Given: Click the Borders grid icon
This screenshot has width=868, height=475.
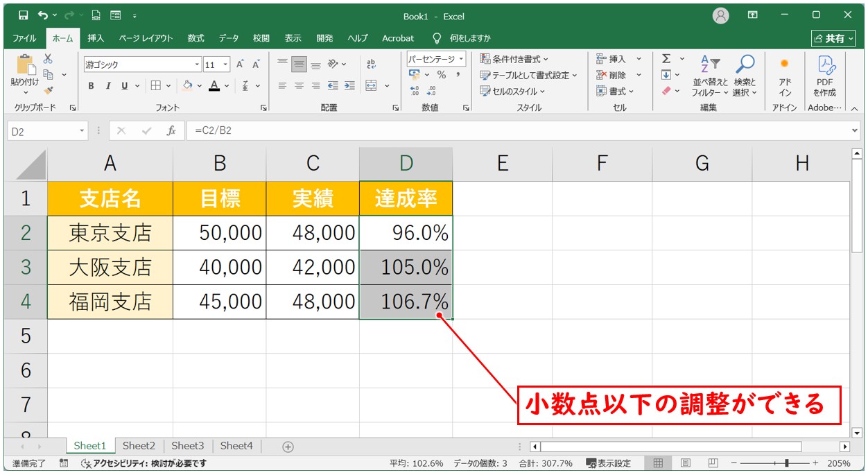Looking at the screenshot, I should coord(155,86).
